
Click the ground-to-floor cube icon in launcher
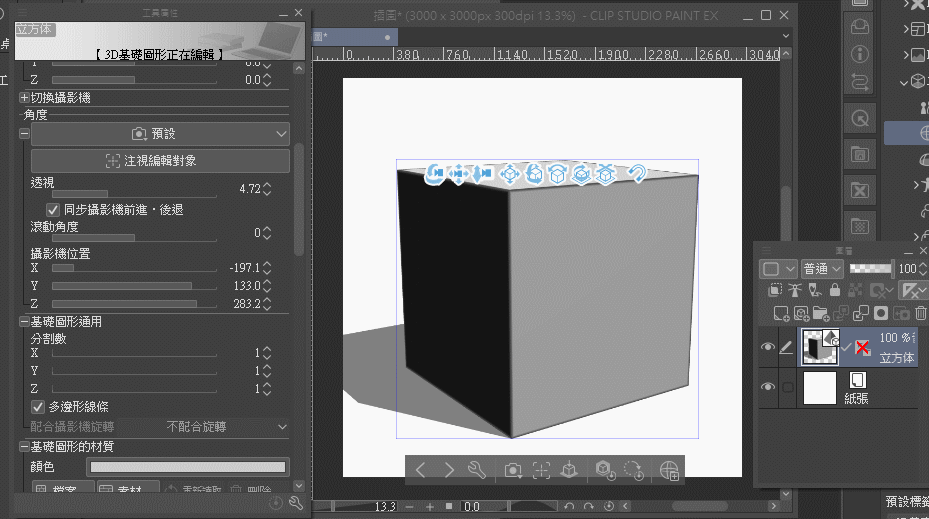coord(569,470)
